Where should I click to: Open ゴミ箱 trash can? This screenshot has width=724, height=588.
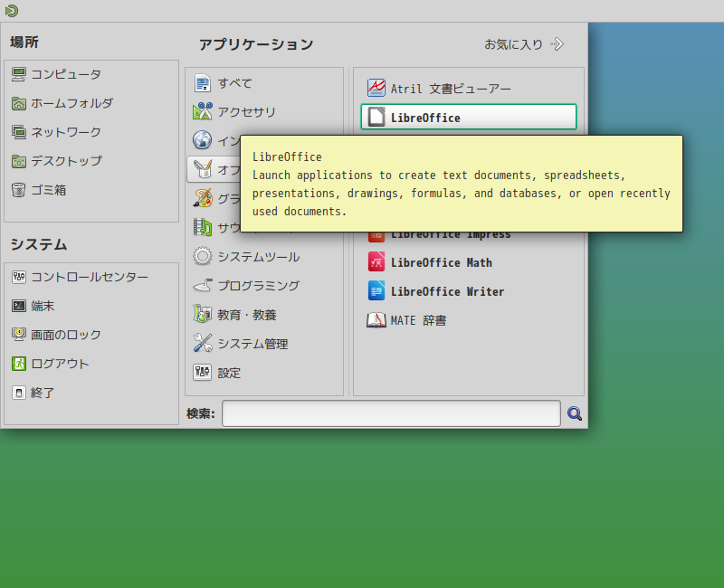tap(39, 190)
